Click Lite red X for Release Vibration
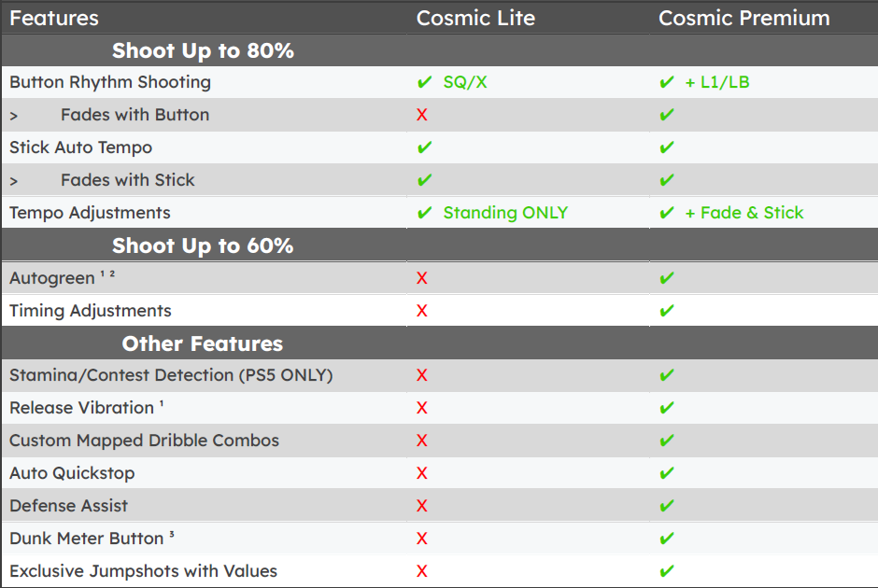878x588 pixels. pos(422,408)
